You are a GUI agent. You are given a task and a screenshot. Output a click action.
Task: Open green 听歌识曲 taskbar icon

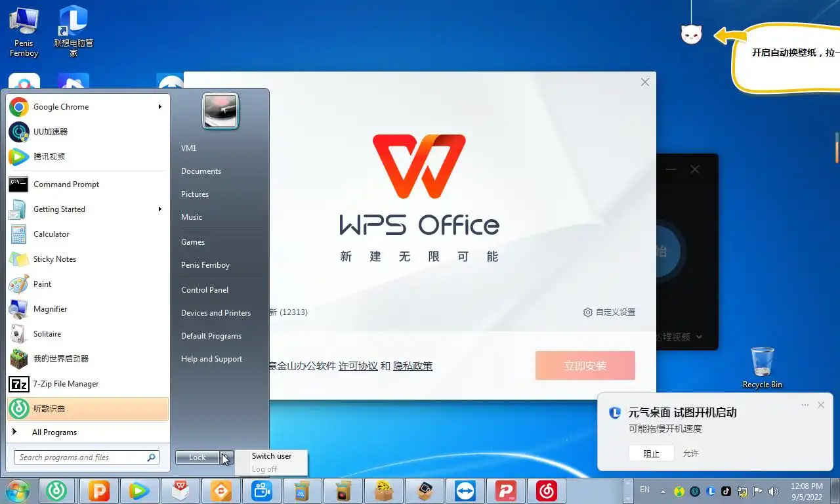click(58, 491)
